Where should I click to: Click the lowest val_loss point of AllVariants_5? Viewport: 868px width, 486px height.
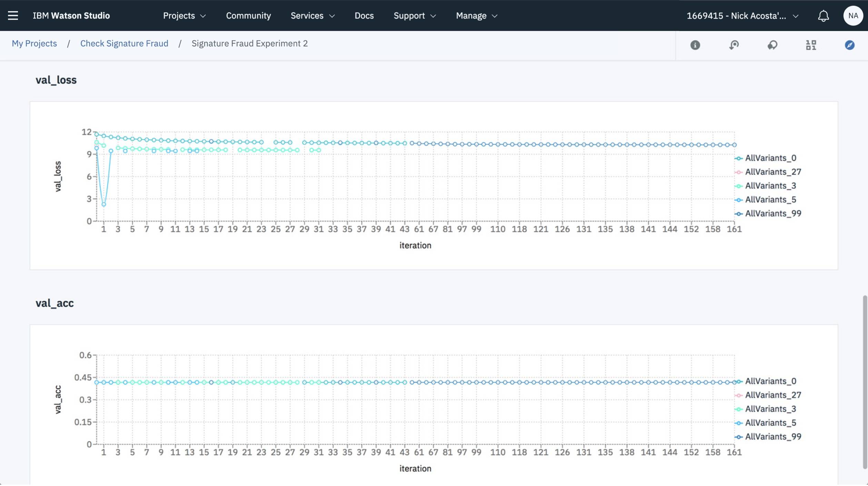pos(103,204)
